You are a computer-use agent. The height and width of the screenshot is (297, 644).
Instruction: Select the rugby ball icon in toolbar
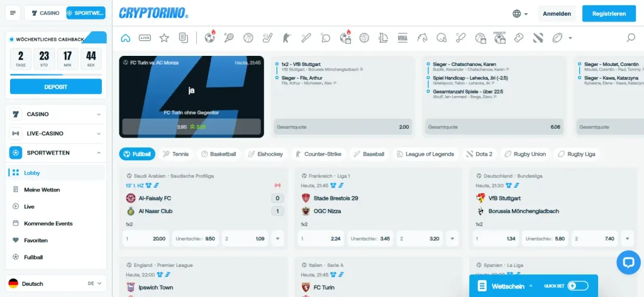(557, 38)
